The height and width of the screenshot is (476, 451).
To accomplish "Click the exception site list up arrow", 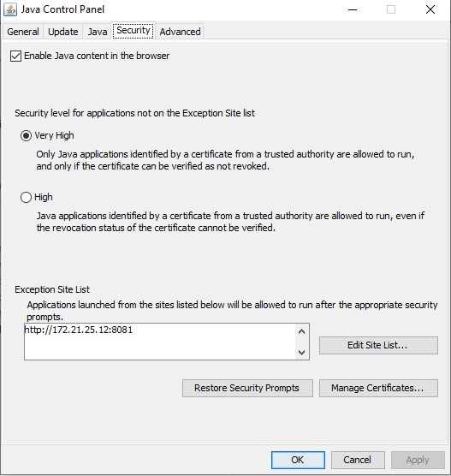I will point(302,331).
